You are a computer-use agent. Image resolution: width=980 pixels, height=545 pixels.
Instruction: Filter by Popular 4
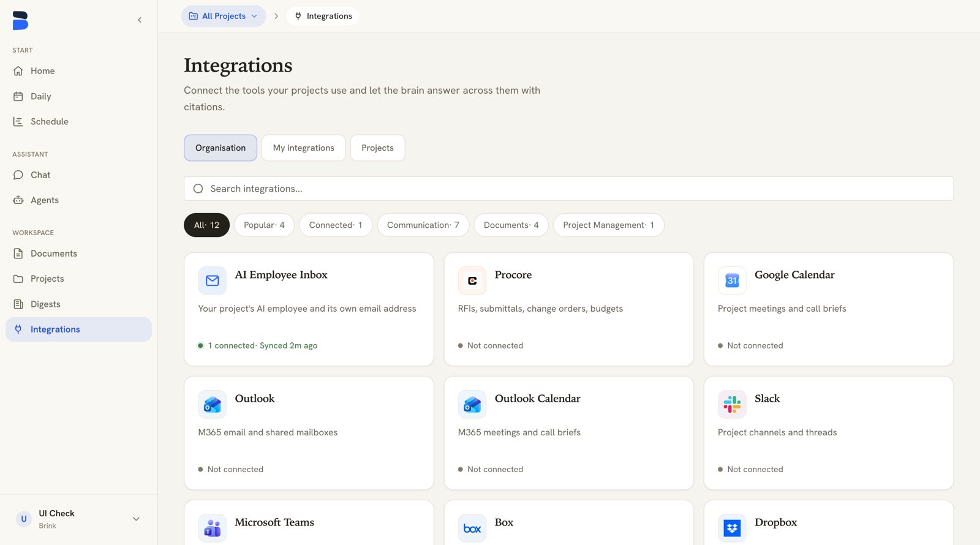tap(264, 225)
